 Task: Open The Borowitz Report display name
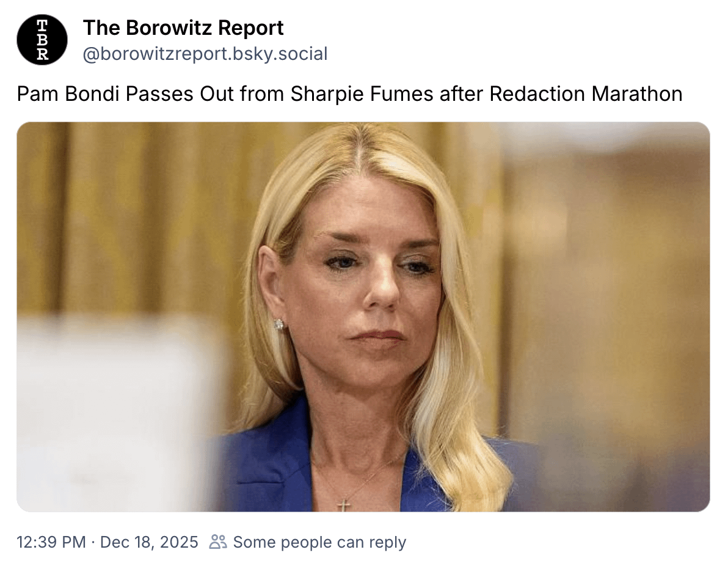pos(183,28)
